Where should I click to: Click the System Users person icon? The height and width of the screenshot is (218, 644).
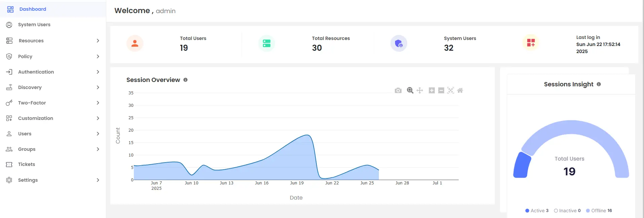point(9,25)
